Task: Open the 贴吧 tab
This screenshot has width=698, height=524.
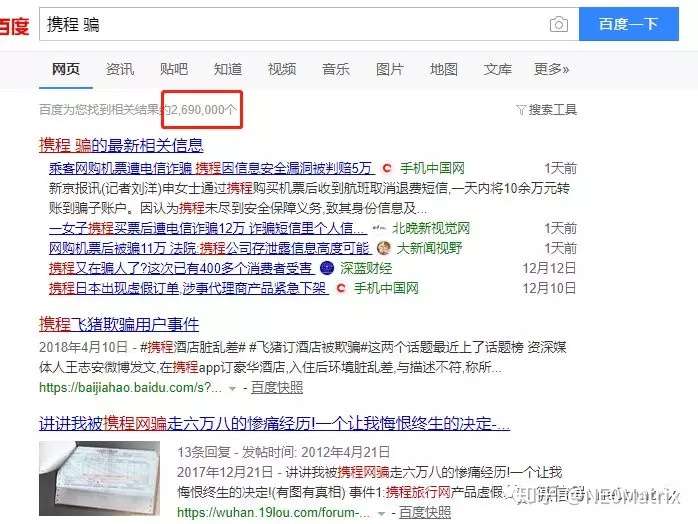Action: tap(174, 69)
